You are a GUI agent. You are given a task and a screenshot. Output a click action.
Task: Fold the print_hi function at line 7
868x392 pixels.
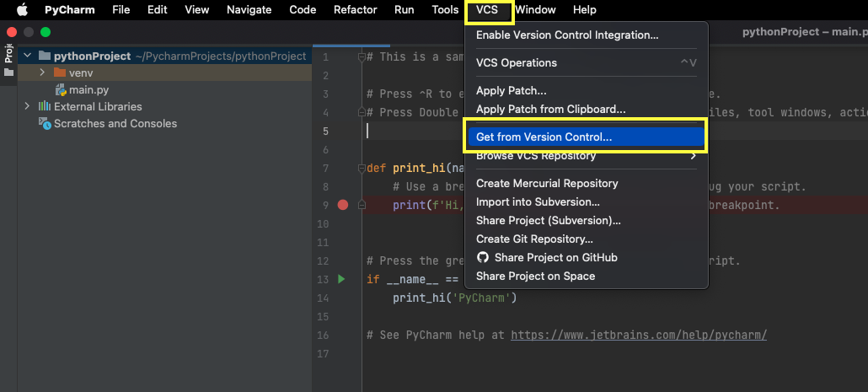point(362,168)
